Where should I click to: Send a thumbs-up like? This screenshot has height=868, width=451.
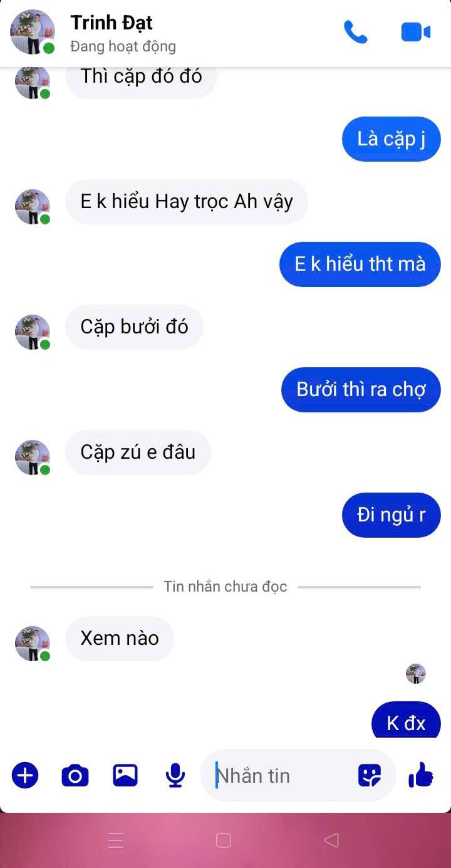click(421, 775)
